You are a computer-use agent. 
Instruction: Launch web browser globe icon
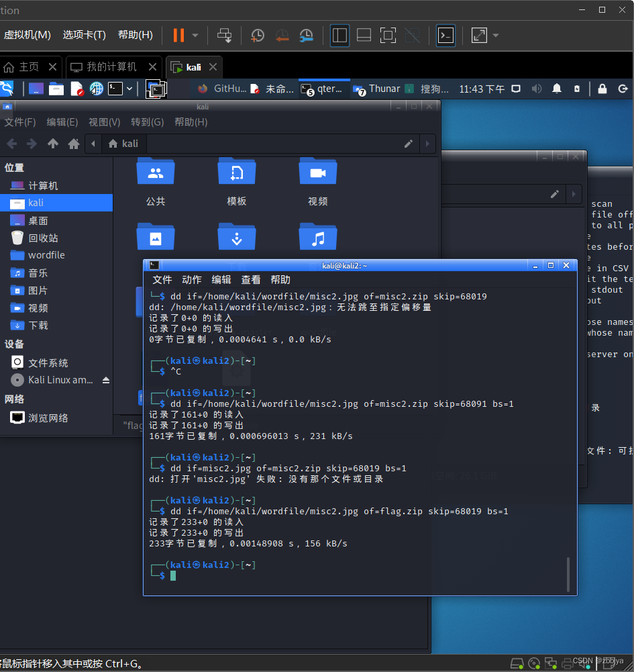click(97, 89)
